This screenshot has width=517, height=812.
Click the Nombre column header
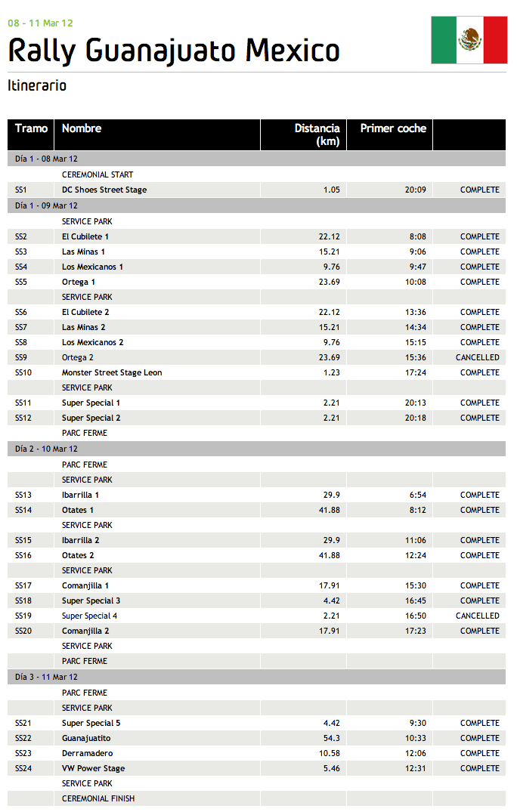pos(82,128)
